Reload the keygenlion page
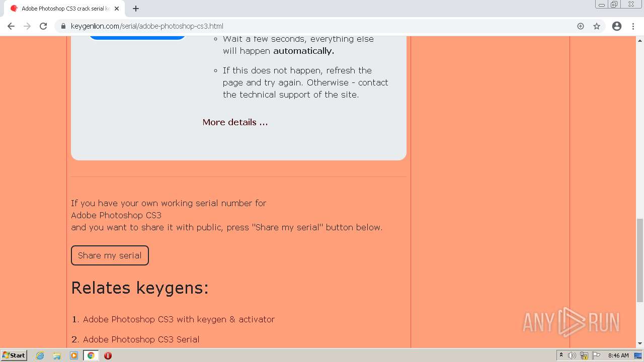The height and width of the screenshot is (362, 644). [43, 26]
